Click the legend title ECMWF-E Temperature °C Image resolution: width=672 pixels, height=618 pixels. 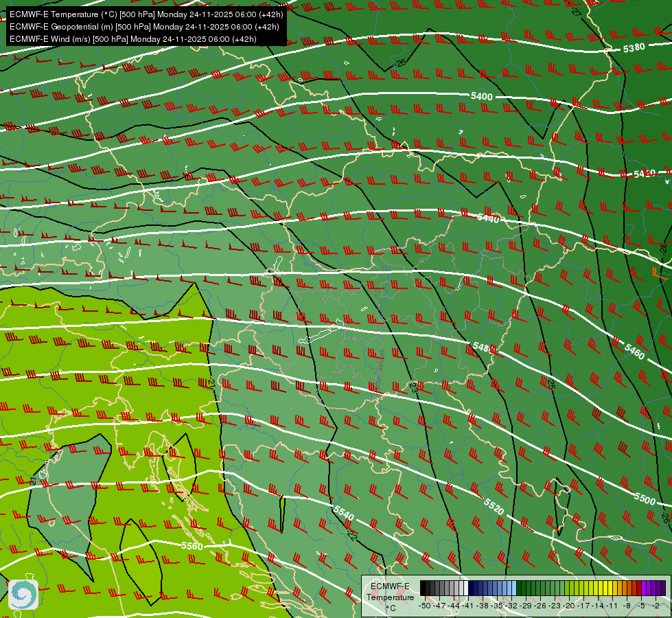tap(391, 597)
